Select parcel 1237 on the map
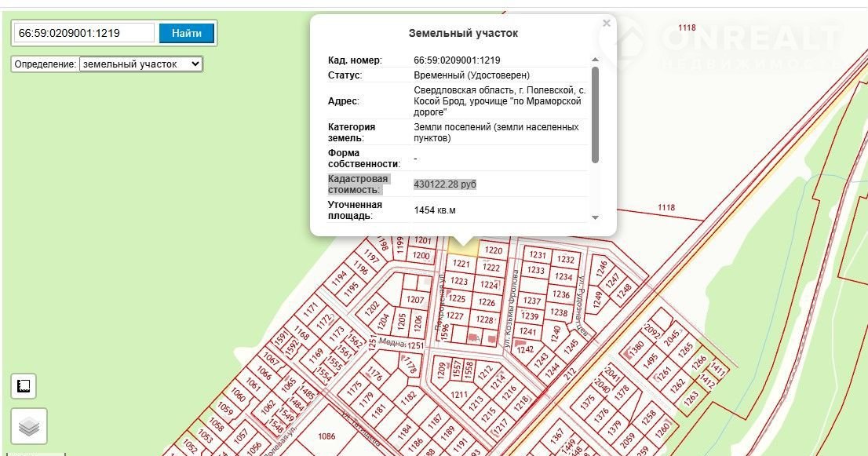 [532, 301]
